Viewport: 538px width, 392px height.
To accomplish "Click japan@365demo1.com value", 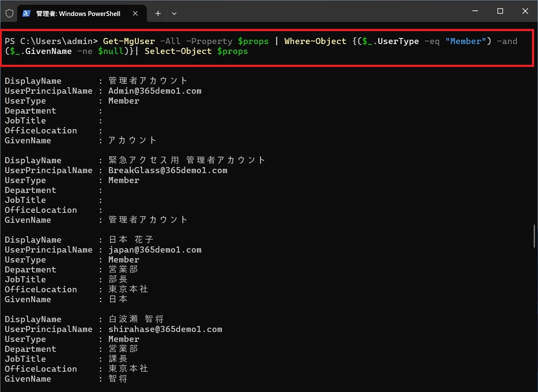I will click(155, 250).
